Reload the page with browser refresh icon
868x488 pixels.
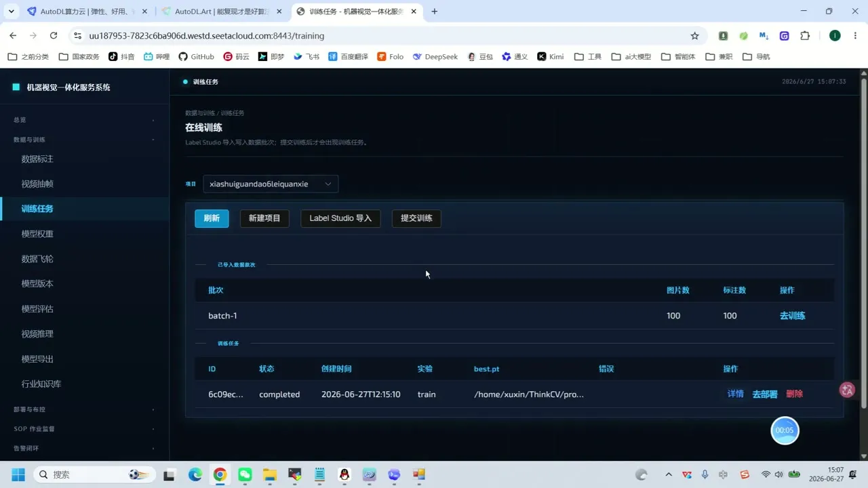(x=54, y=35)
